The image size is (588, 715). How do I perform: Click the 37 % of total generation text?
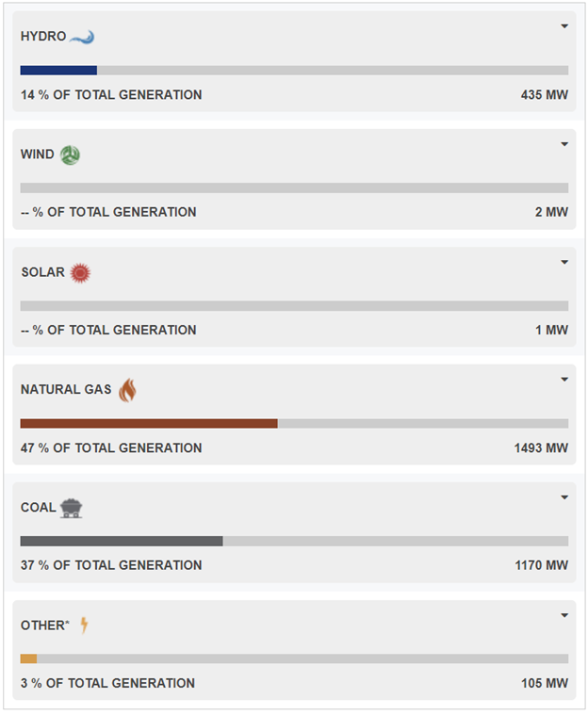[x=111, y=565]
